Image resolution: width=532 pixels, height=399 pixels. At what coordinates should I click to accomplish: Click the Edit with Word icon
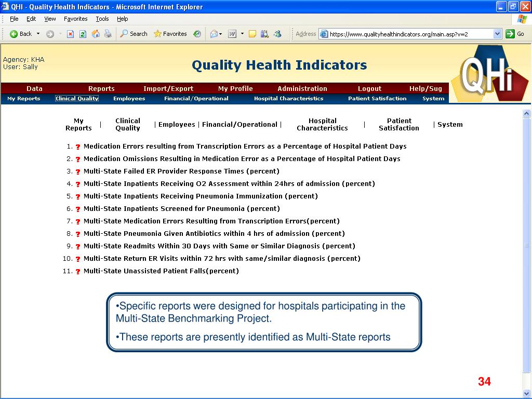(x=232, y=34)
